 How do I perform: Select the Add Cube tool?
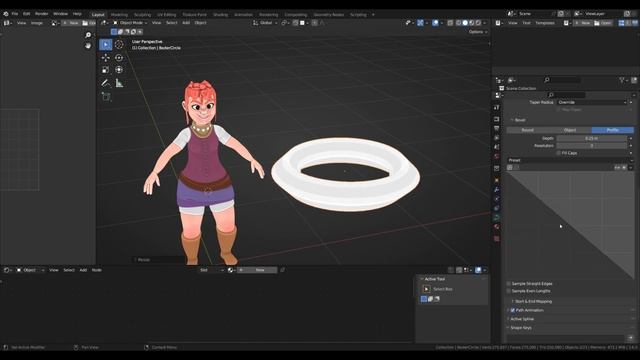coord(106,97)
